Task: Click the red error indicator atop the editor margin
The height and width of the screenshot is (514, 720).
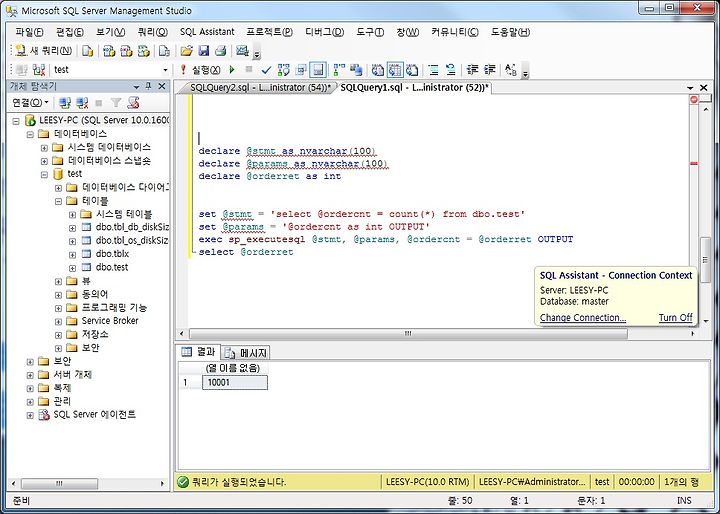Action: click(x=693, y=100)
